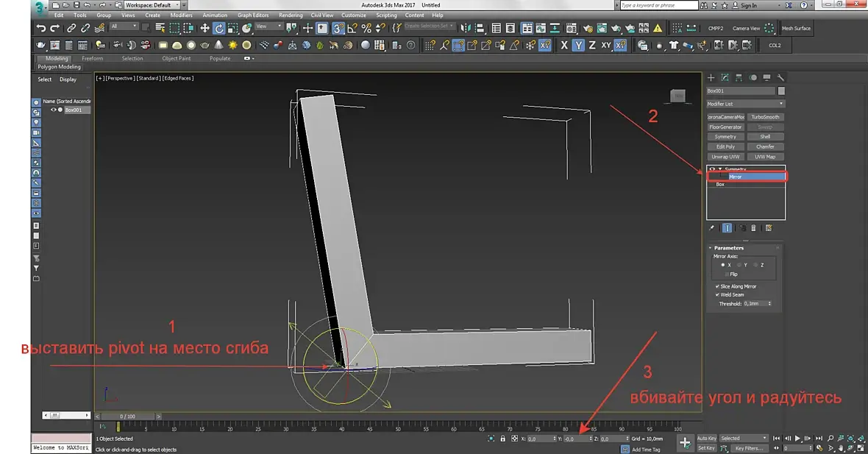Screen dimensions: 868x454
Task: Toggle visibility eye of Box001 in explorer
Action: [54, 110]
